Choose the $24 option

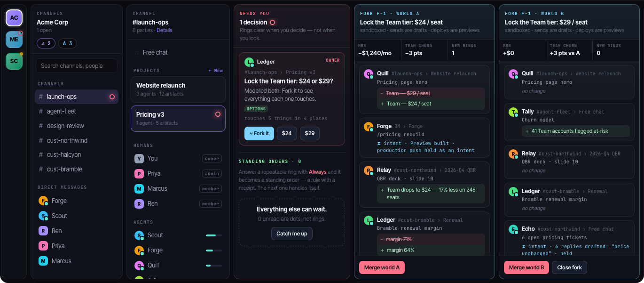tap(287, 133)
